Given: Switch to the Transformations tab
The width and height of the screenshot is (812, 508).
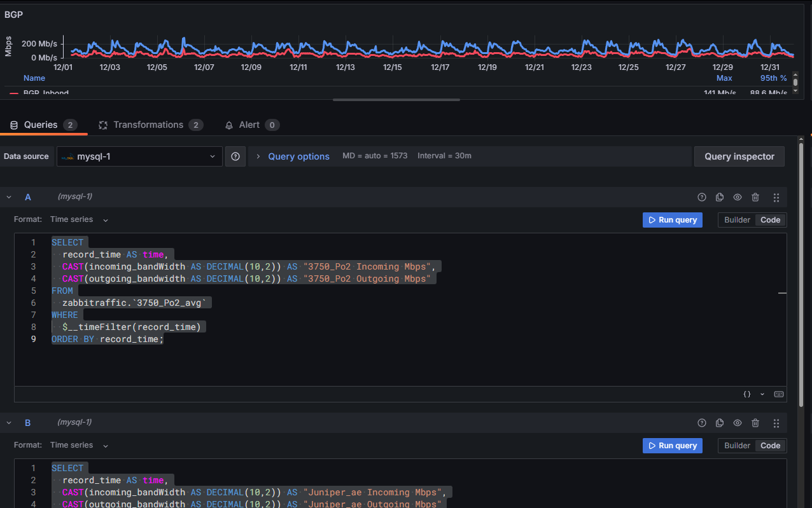Looking at the screenshot, I should [151, 125].
